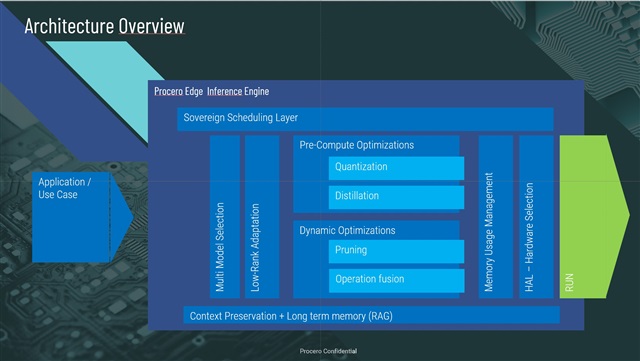Select the Application / Use Case arrow box
This screenshot has width=640, height=361.
pyautogui.click(x=82, y=217)
